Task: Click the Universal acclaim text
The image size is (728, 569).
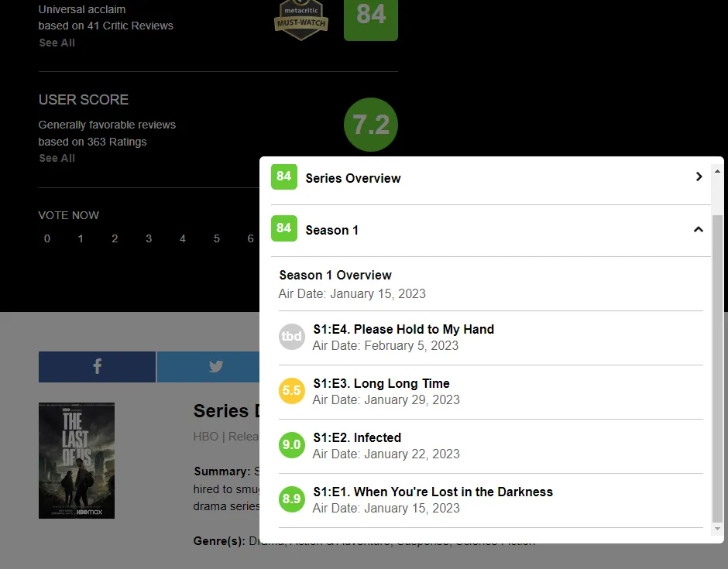Action: [x=82, y=9]
